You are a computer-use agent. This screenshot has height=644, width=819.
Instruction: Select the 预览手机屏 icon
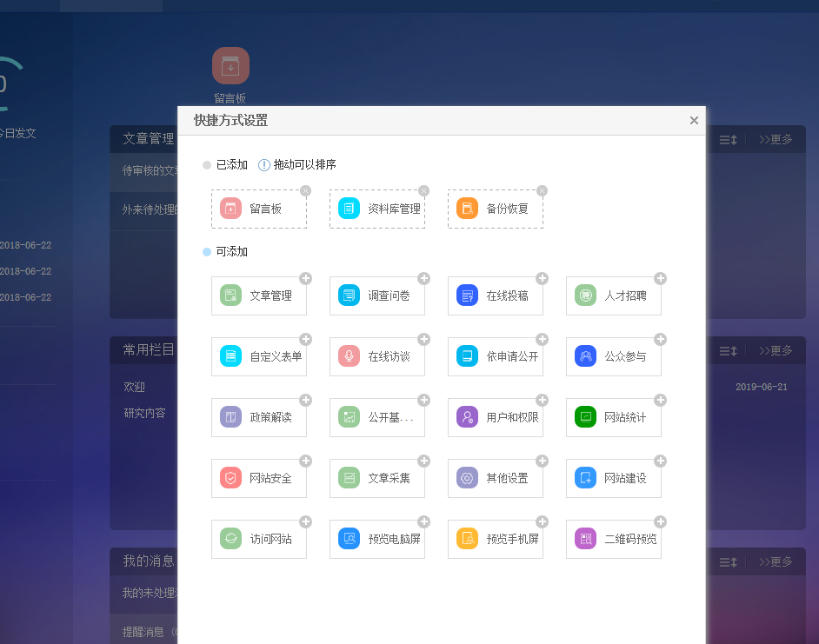(x=467, y=539)
